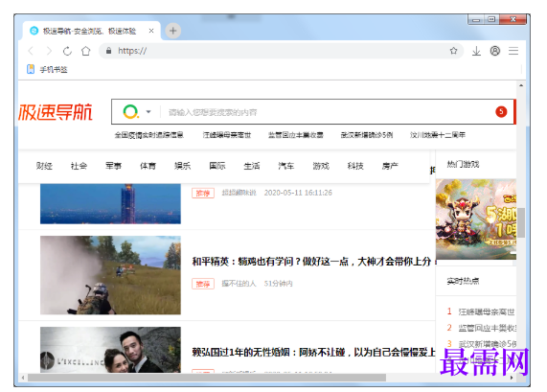Click the forward navigation arrow
Viewport: 547px width, 392px height.
(49, 51)
